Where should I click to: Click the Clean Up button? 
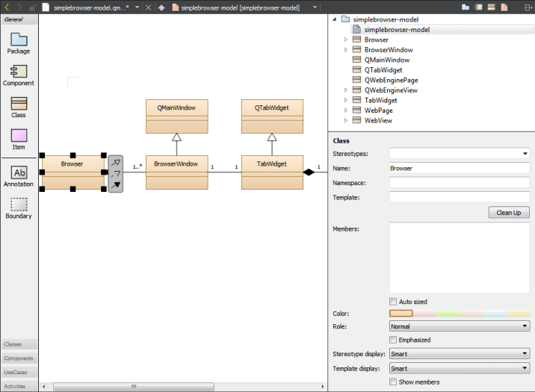[509, 212]
